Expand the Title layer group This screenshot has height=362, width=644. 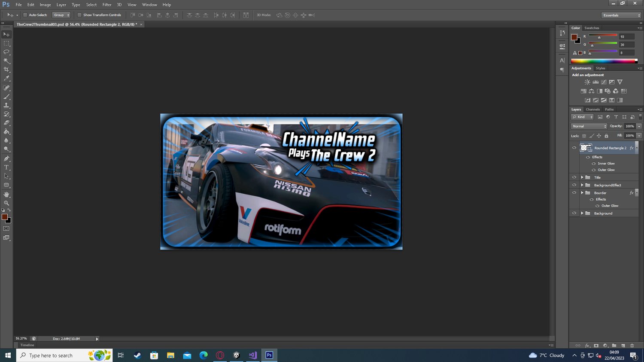[x=582, y=177]
